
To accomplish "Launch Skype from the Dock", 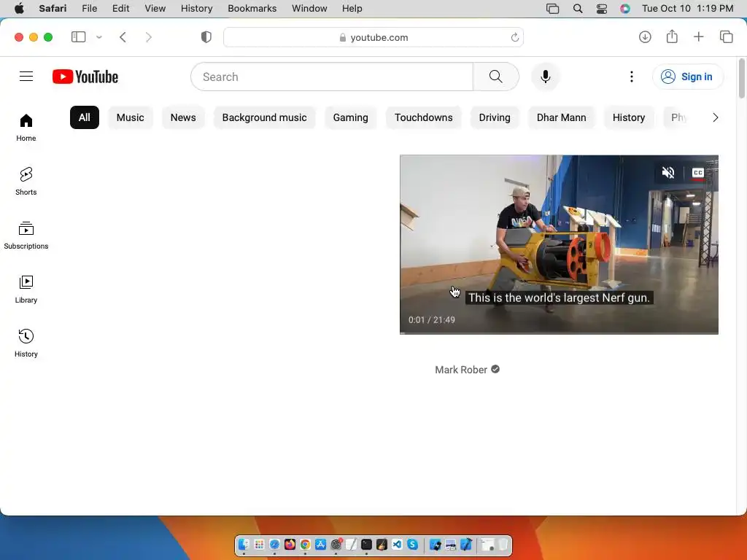I will tap(412, 544).
